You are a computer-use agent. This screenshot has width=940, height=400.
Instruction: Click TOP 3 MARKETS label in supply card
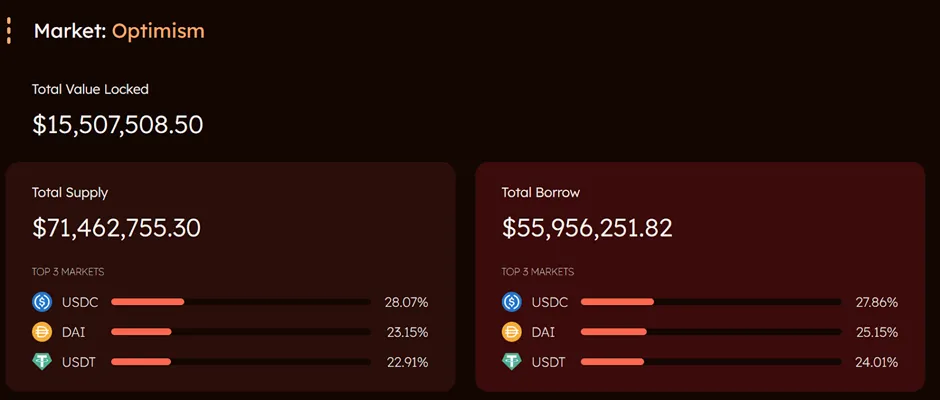[x=68, y=272]
